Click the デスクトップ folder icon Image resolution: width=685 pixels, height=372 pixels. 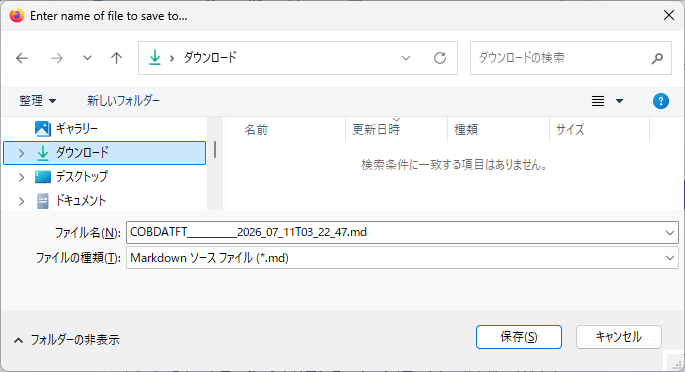42,177
